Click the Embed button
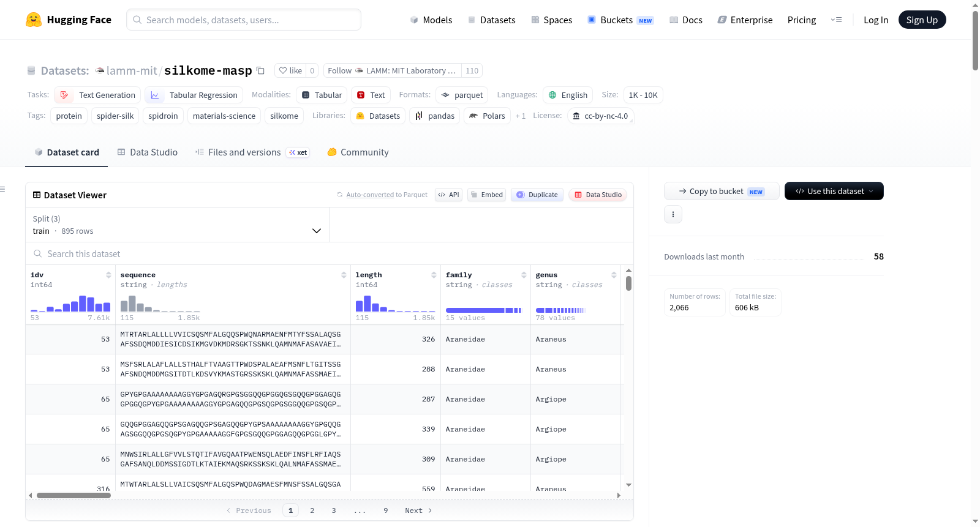Image resolution: width=980 pixels, height=527 pixels. pyautogui.click(x=486, y=195)
